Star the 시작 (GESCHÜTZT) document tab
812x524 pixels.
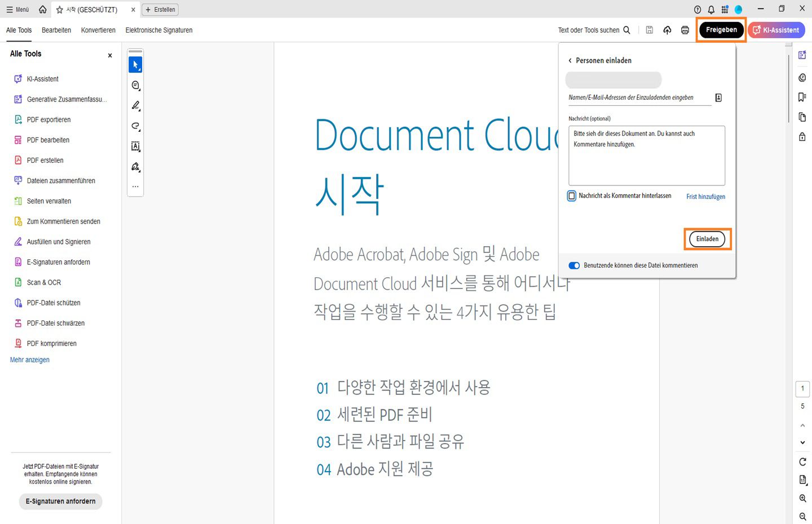[60, 10]
